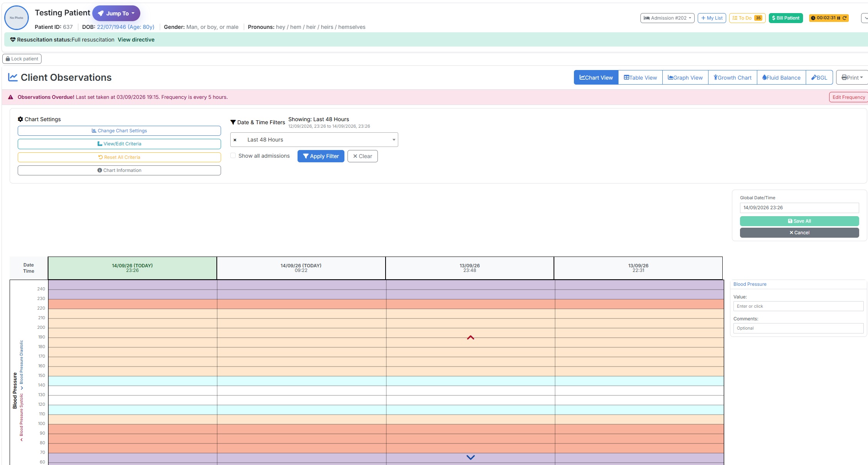Open the To Do list
The image size is (868, 465).
pos(747,18)
